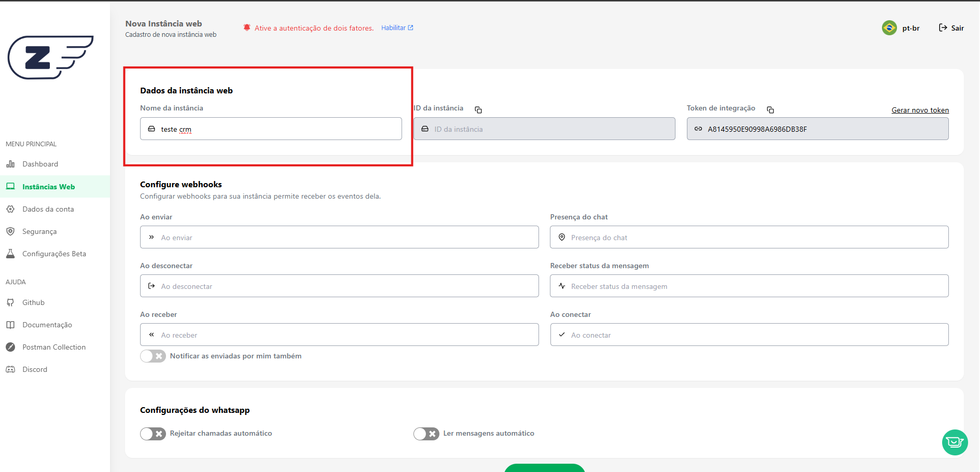Click the Configurações Beta flask icon
Image resolution: width=980 pixels, height=472 pixels.
[x=10, y=254]
